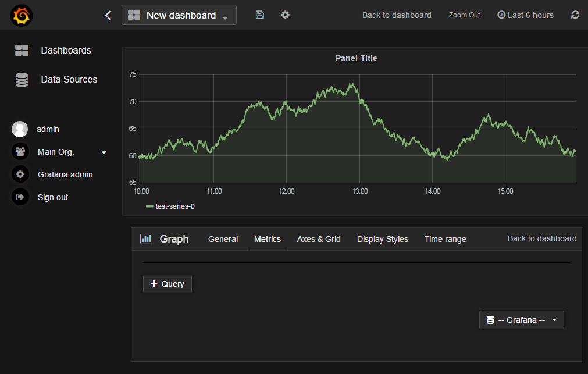Click green color swatch for test-series-0

tap(149, 206)
